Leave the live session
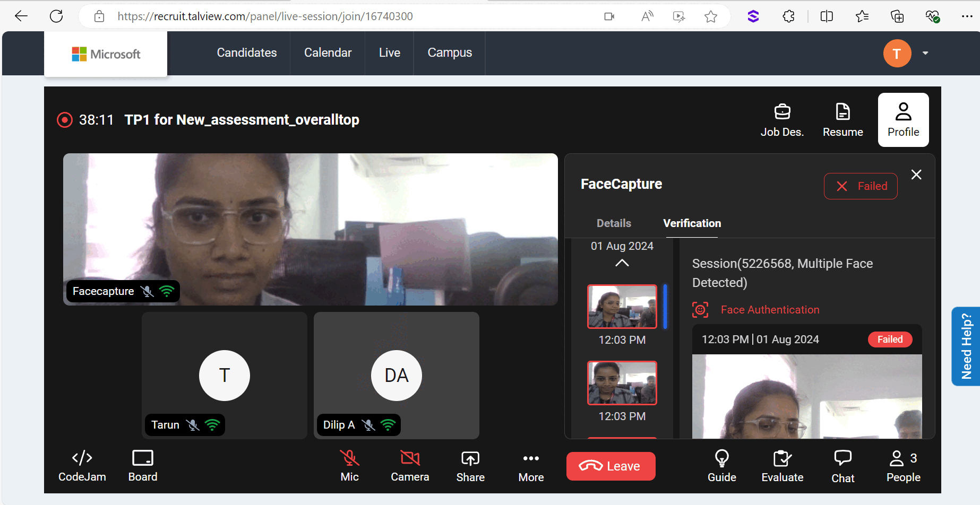The height and width of the screenshot is (505, 980). pyautogui.click(x=611, y=466)
